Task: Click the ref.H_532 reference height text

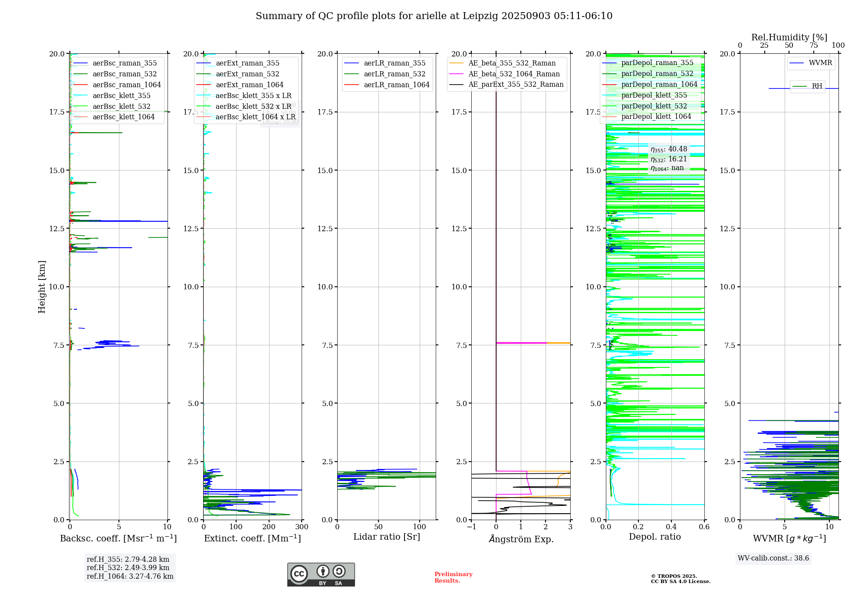Action: click(128, 568)
